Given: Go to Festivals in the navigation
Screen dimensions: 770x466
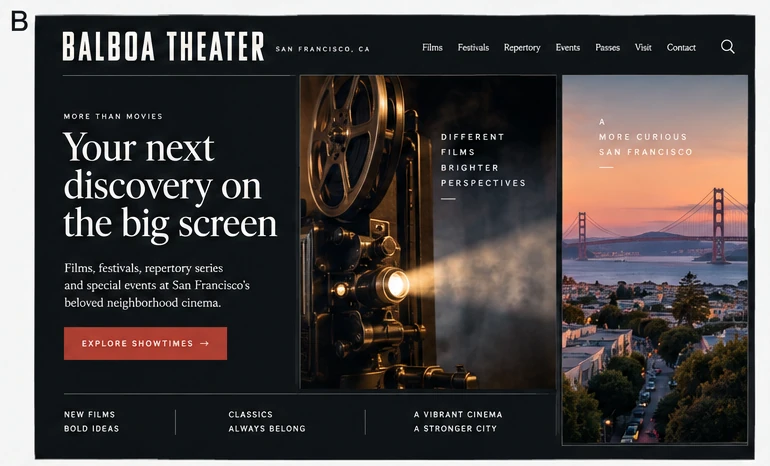Looking at the screenshot, I should point(473,48).
